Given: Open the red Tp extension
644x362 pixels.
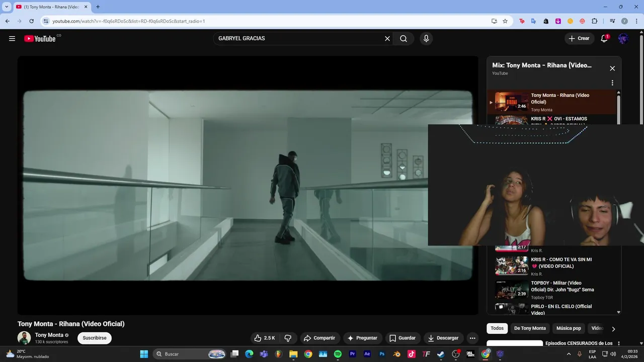Looking at the screenshot, I should [522, 21].
